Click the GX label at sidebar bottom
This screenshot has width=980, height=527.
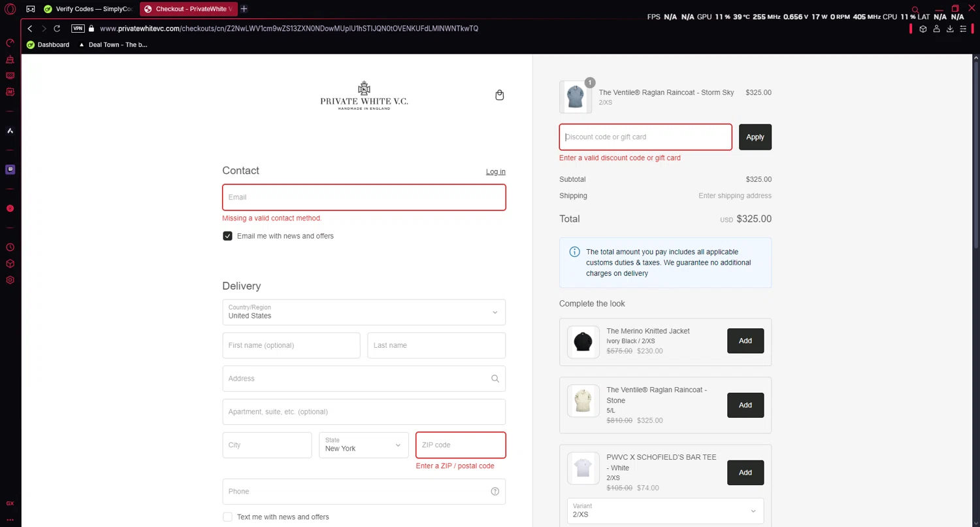[10, 503]
